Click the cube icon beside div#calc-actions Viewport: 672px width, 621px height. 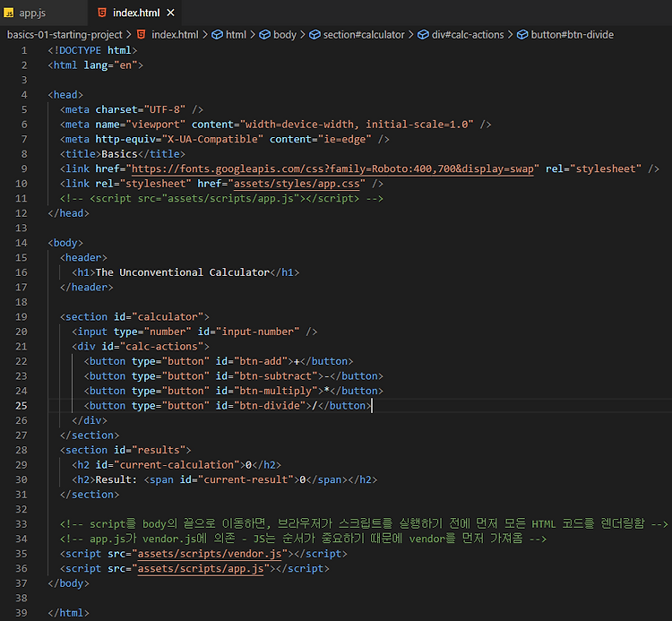pos(424,35)
